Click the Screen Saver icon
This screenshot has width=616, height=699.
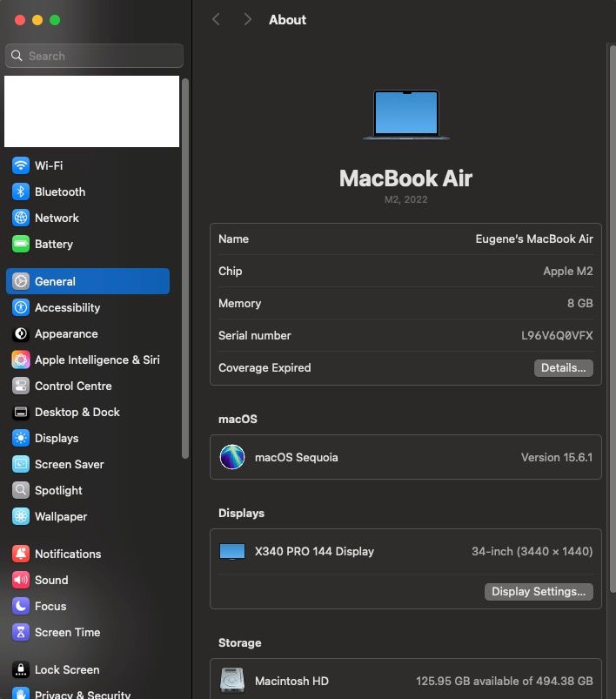click(x=21, y=464)
